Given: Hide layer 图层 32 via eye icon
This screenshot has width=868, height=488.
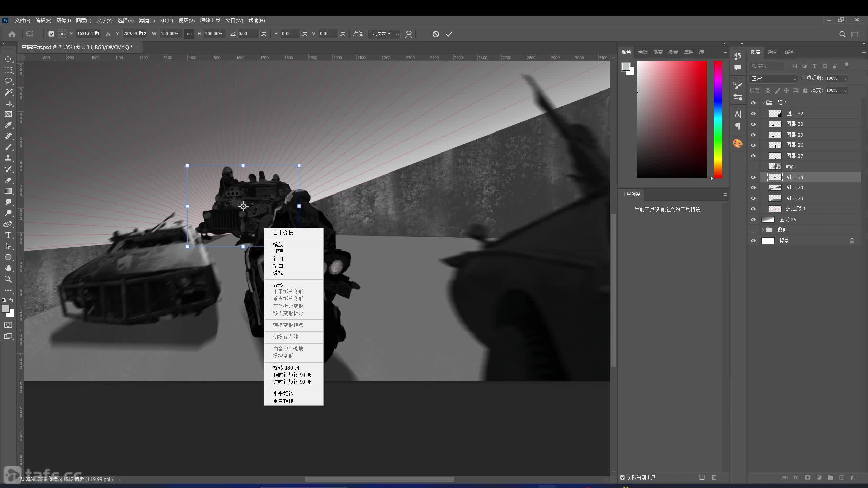Looking at the screenshot, I should tap(753, 114).
